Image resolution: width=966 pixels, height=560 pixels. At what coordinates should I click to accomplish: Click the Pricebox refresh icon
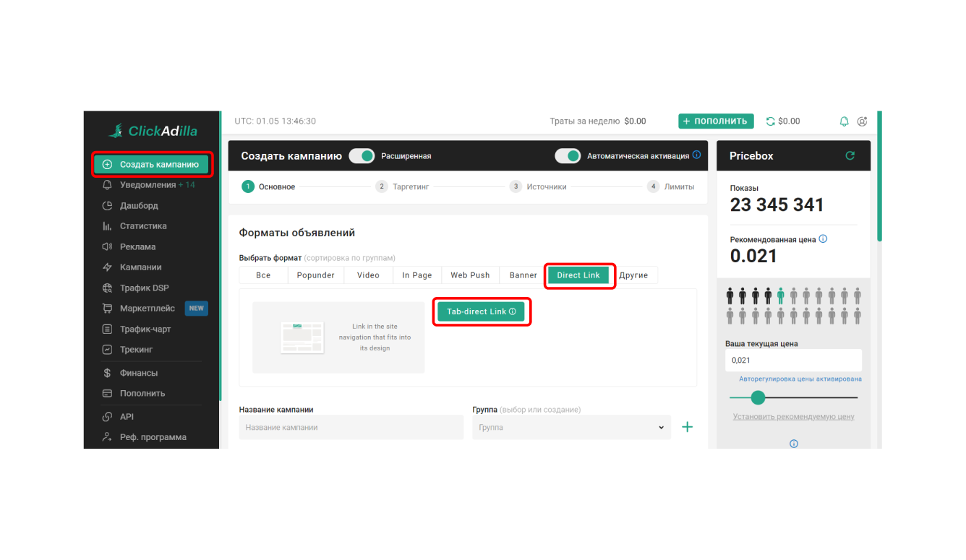point(850,155)
